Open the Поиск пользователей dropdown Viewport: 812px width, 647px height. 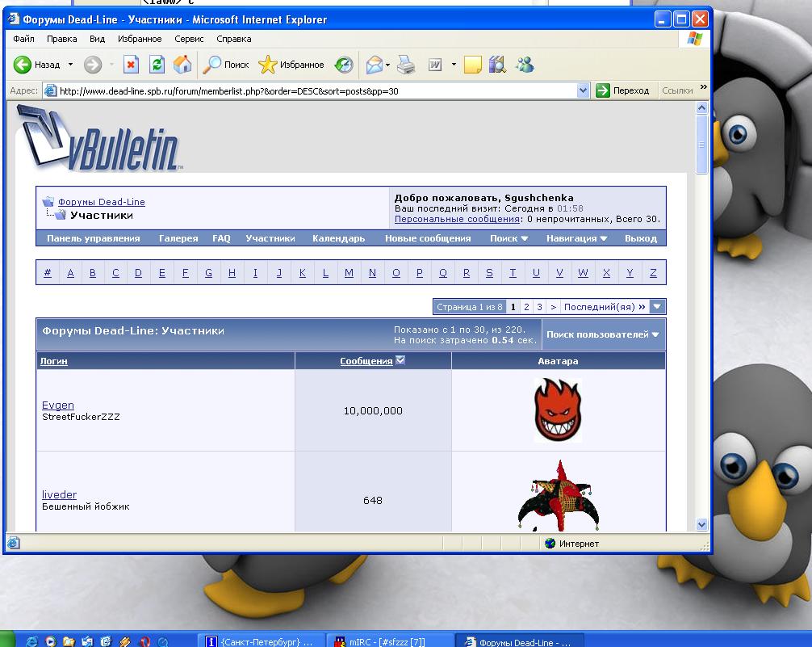pyautogui.click(x=602, y=334)
